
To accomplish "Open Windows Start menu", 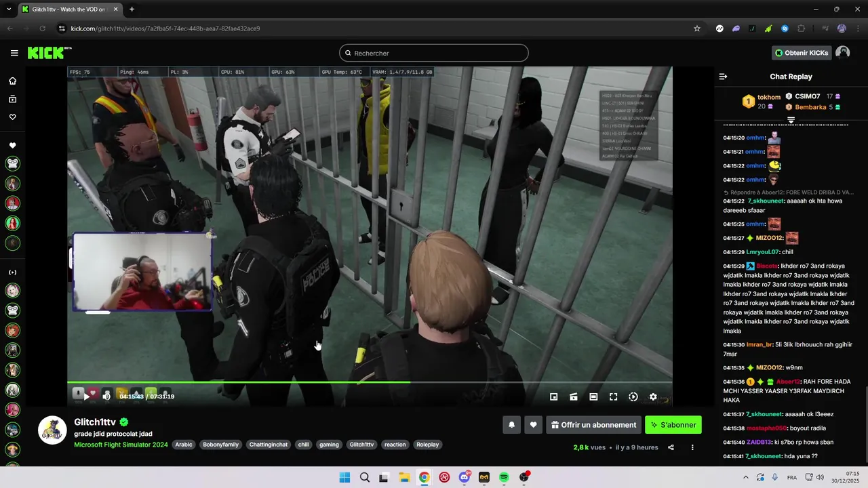I will coord(344,477).
